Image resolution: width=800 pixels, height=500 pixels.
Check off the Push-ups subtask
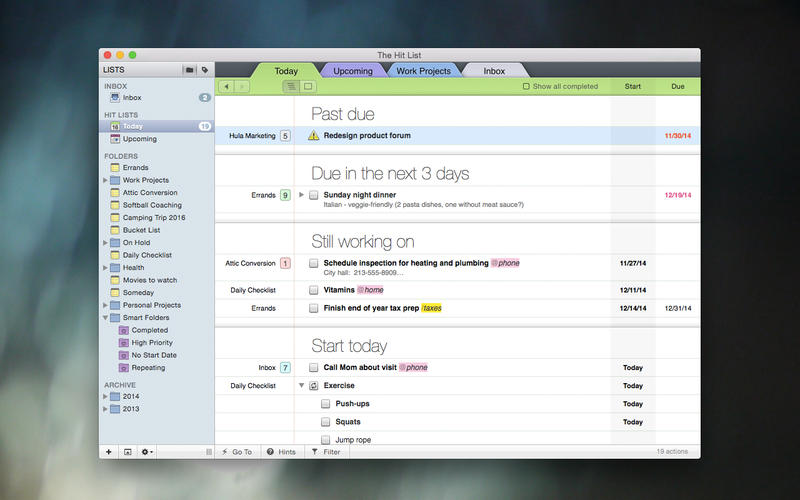click(326, 404)
